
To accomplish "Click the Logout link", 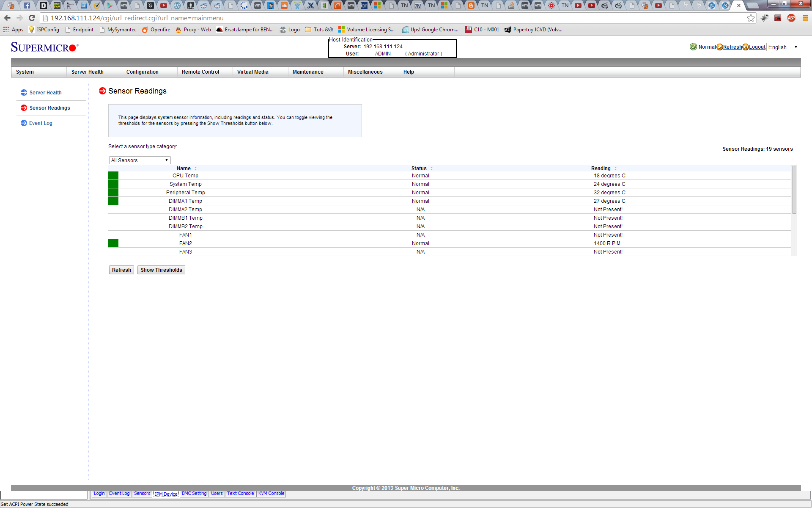I will (757, 47).
